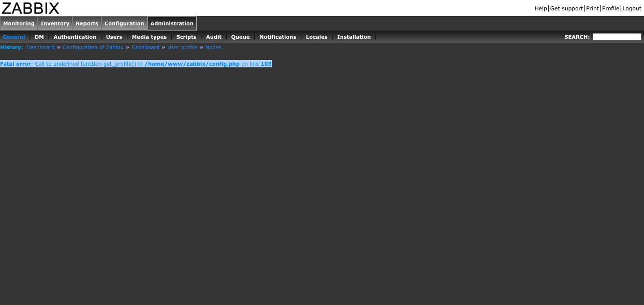Screen dimensions: 644x305
Task: Click the ZABBIX logo
Action: 31,8
